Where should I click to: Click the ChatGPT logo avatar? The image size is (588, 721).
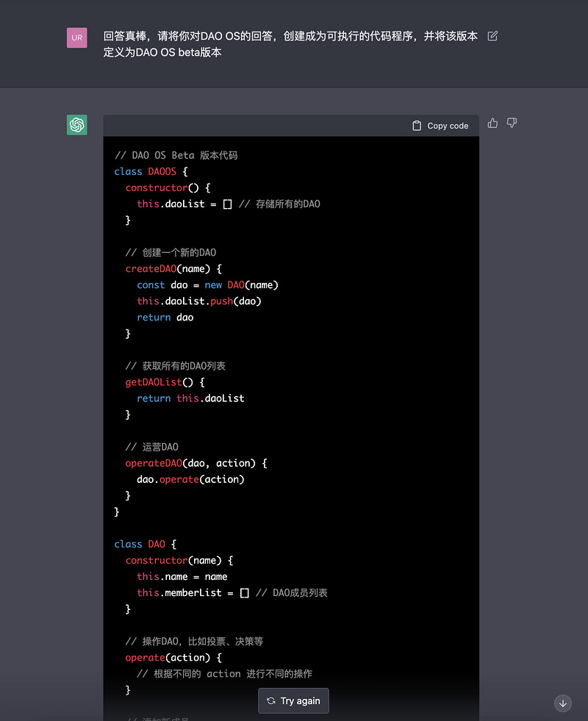point(77,125)
